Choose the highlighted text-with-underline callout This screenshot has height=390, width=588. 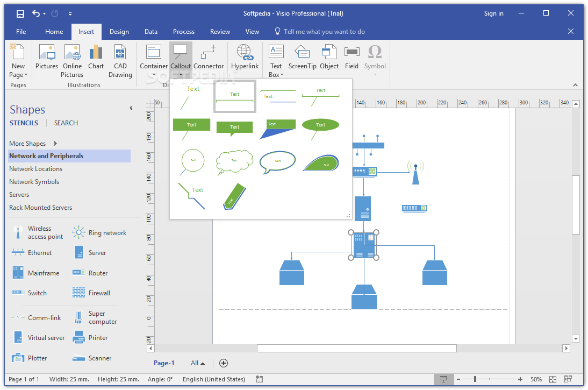point(235,97)
